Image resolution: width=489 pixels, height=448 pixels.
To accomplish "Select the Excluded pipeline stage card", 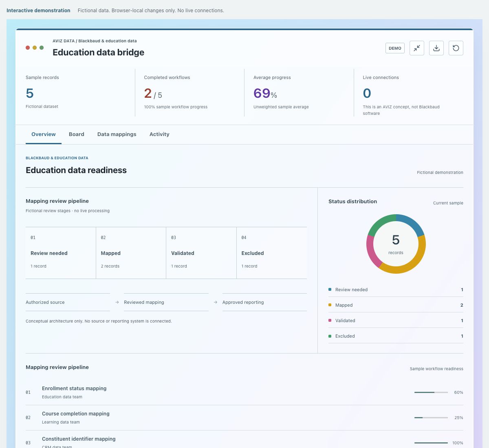I will 272,253.
